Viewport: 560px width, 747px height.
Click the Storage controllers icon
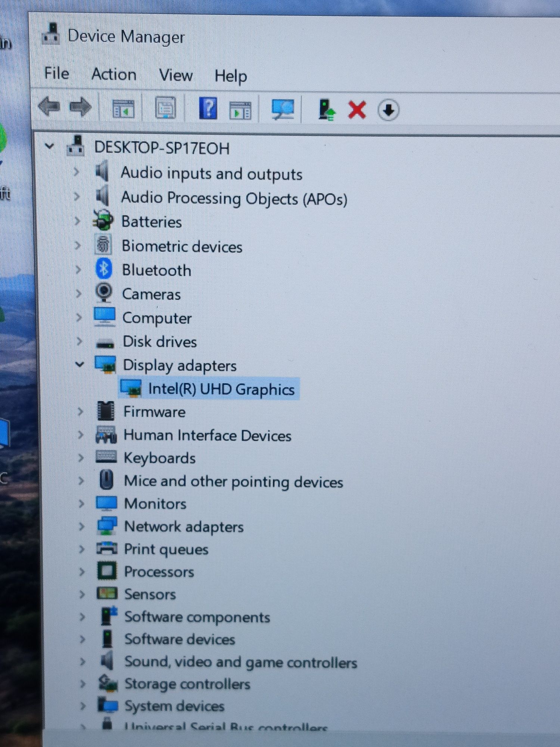pos(108,683)
